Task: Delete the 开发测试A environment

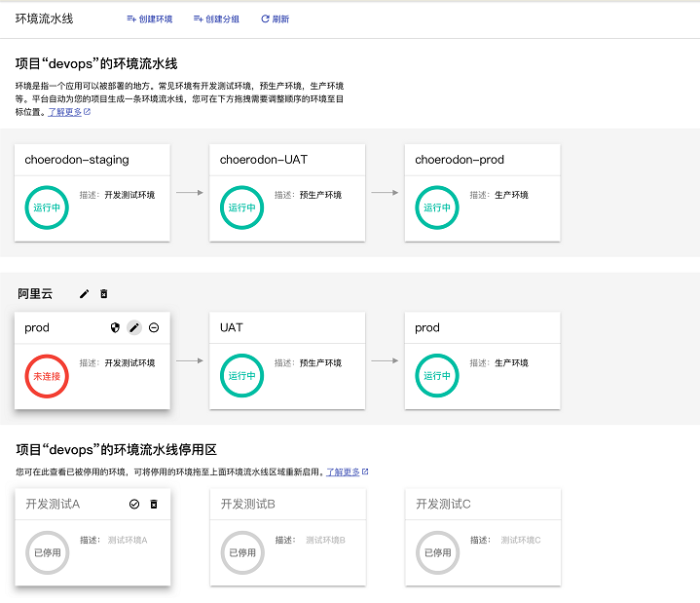Action: (x=153, y=504)
